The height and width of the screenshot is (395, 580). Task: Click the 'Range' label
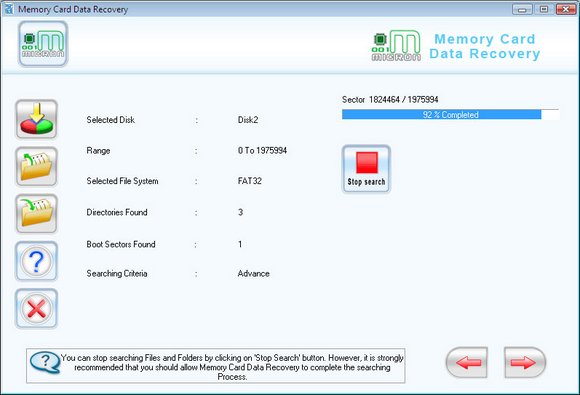(x=98, y=151)
